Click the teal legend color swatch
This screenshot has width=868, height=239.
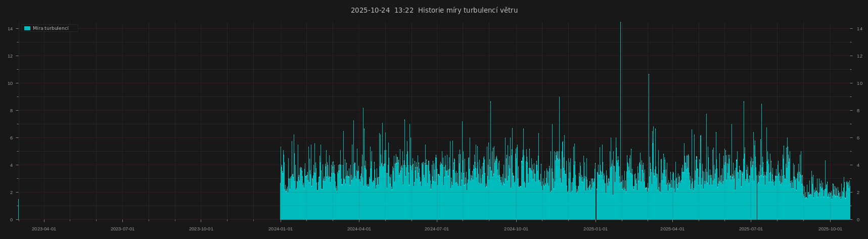27,28
